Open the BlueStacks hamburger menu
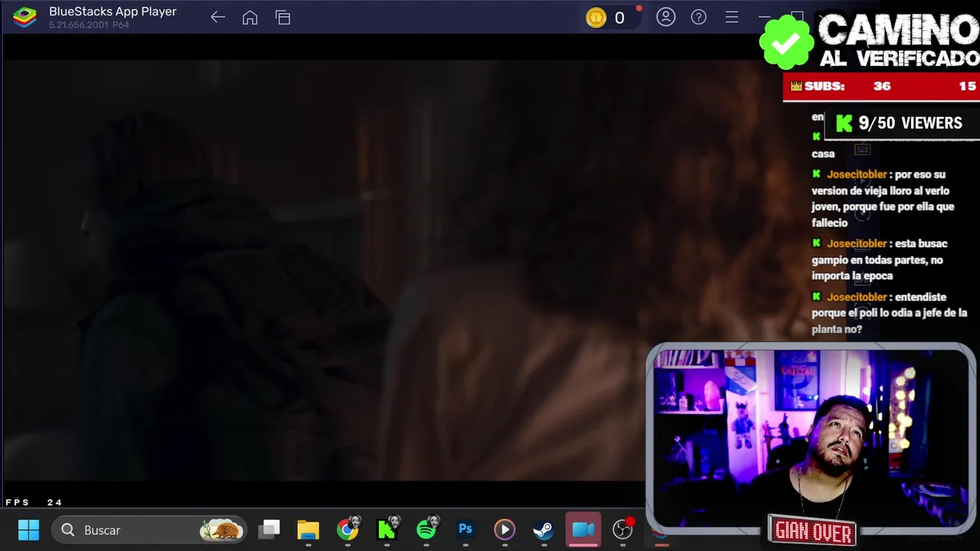This screenshot has width=980, height=551. [731, 17]
